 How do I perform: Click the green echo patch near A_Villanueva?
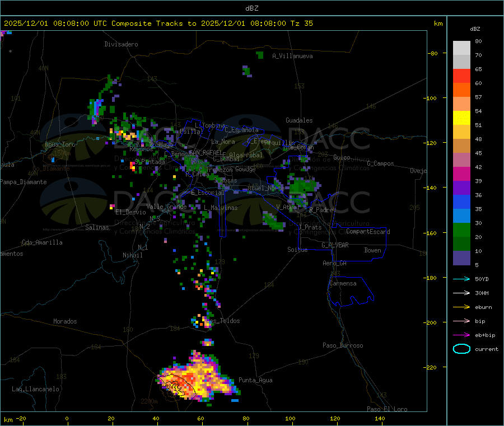pos(260,55)
